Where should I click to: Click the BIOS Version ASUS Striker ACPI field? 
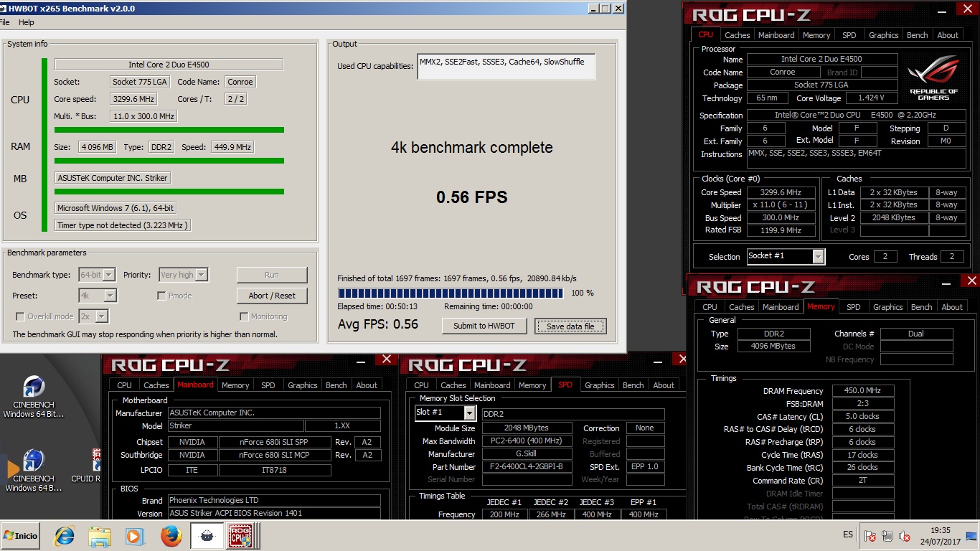(274, 513)
